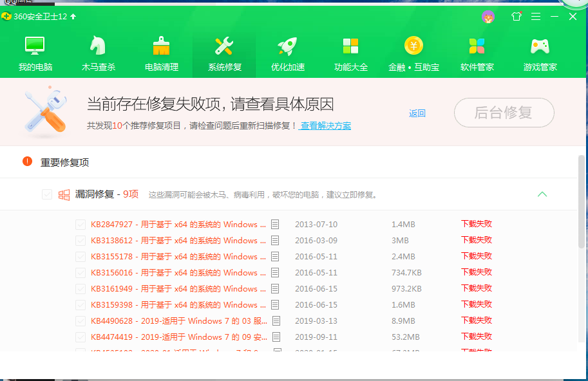The height and width of the screenshot is (381, 588).
Task: Close the 360安全卫士 window
Action: point(573,17)
